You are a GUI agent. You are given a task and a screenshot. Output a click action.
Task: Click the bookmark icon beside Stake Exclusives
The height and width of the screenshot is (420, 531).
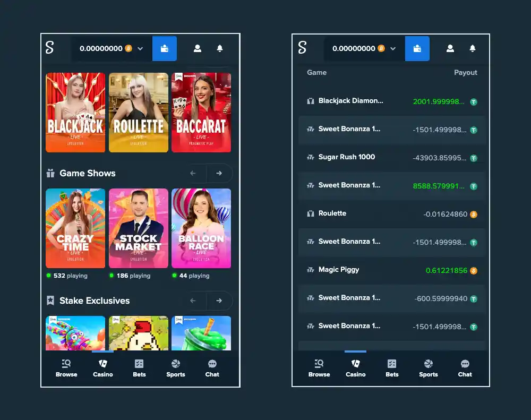pyautogui.click(x=50, y=301)
